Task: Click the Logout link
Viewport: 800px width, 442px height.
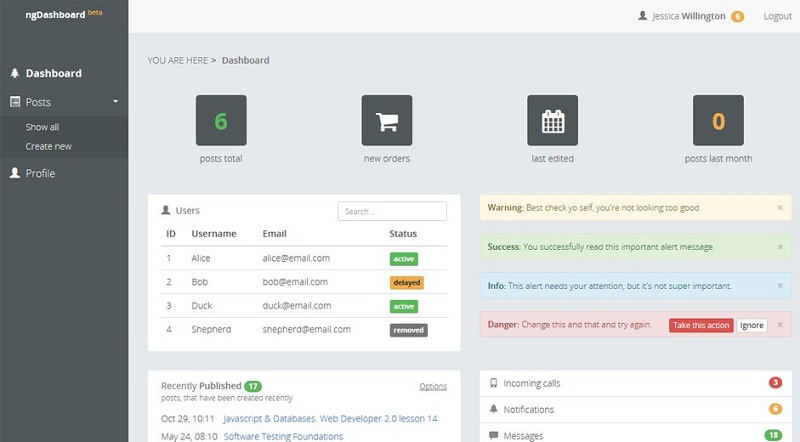Action: pyautogui.click(x=778, y=16)
